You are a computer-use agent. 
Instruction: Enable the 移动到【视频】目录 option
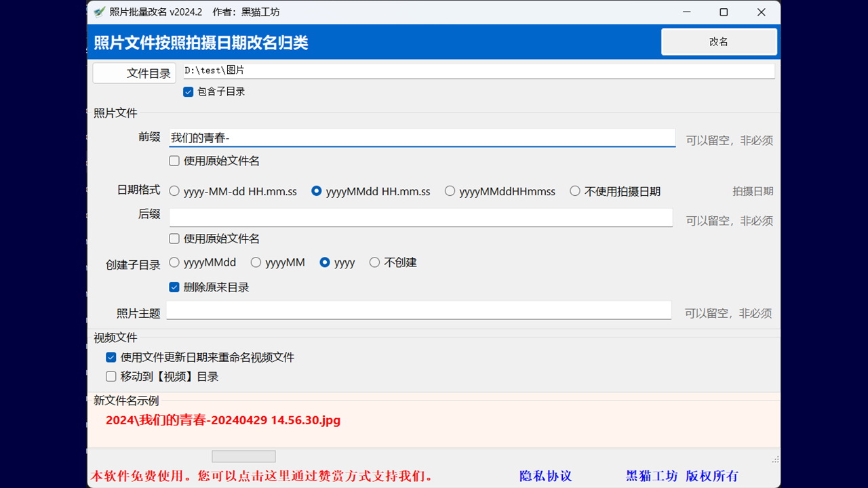click(x=111, y=376)
